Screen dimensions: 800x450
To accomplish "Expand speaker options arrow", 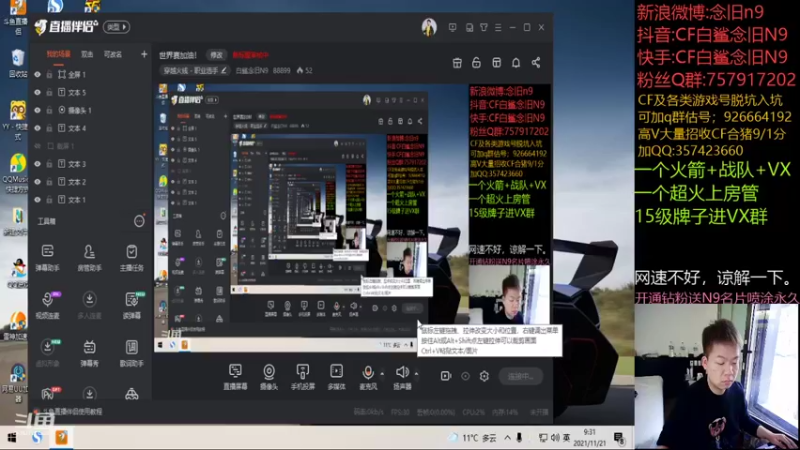I will tap(416, 373).
